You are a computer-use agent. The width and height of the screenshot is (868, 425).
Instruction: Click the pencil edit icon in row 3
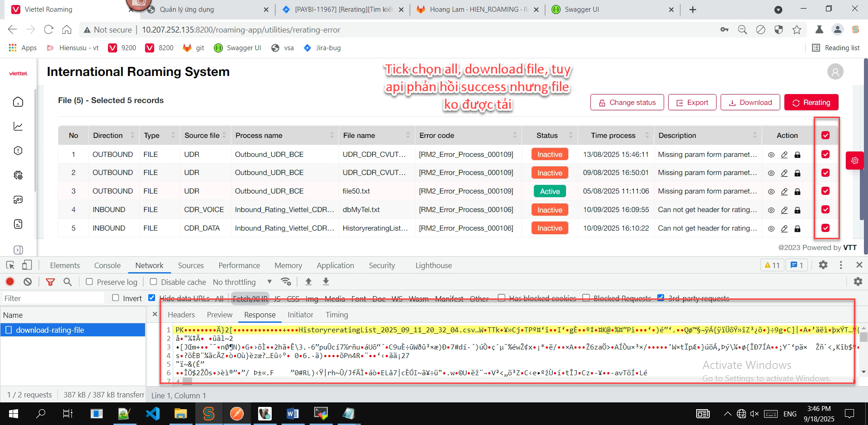pos(784,192)
